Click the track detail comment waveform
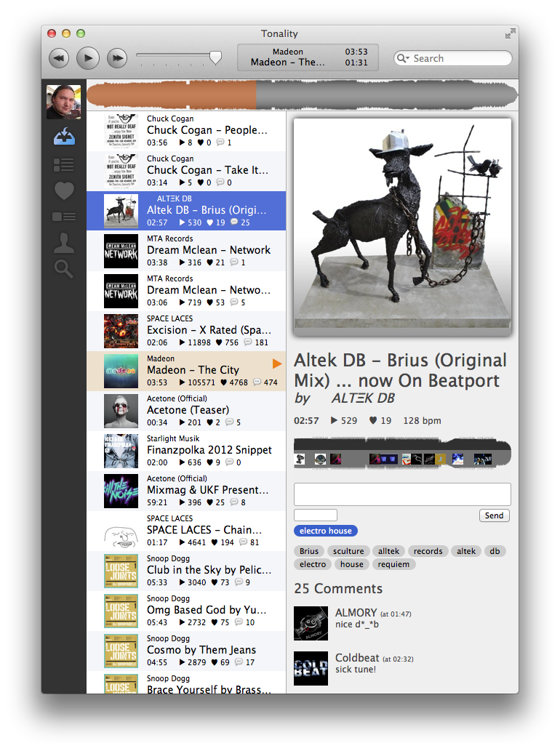This screenshot has width=560, height=751. 402,453
